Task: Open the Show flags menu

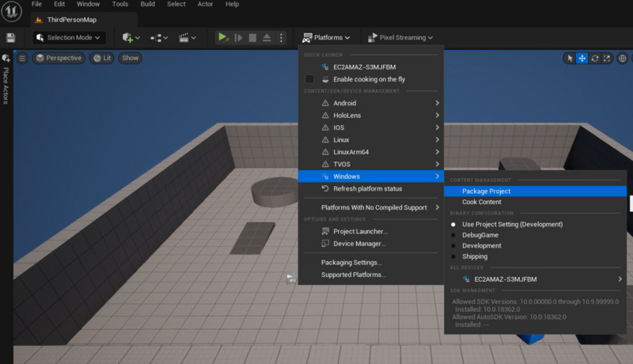Action: click(x=130, y=58)
